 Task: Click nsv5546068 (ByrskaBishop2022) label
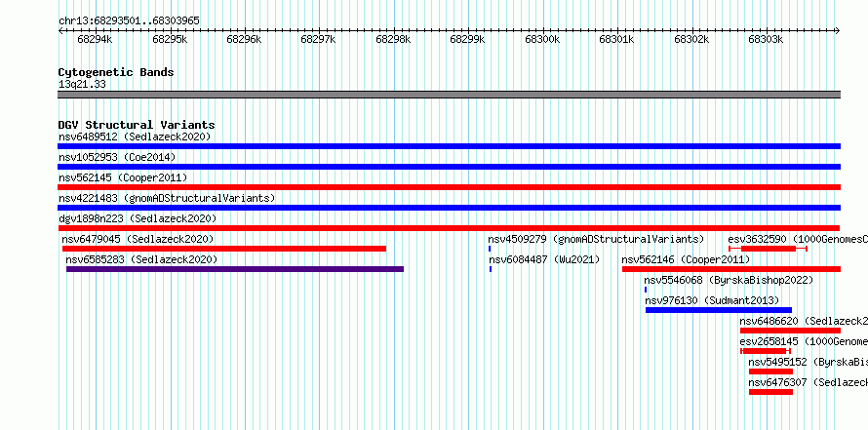(729, 280)
